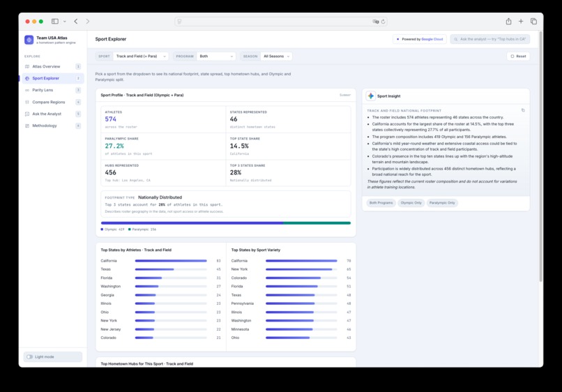The image size is (562, 392).
Task: Click the Sport Insight sparkle icon
Action: (x=371, y=96)
